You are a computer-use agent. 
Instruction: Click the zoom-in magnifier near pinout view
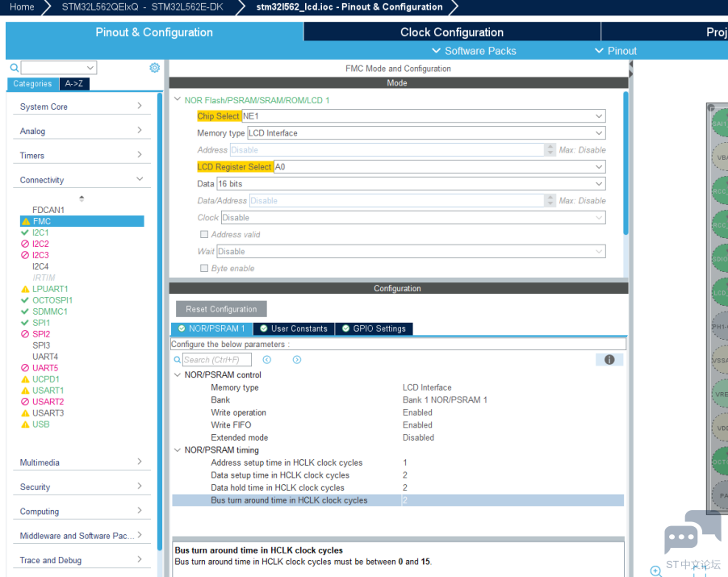(655, 571)
